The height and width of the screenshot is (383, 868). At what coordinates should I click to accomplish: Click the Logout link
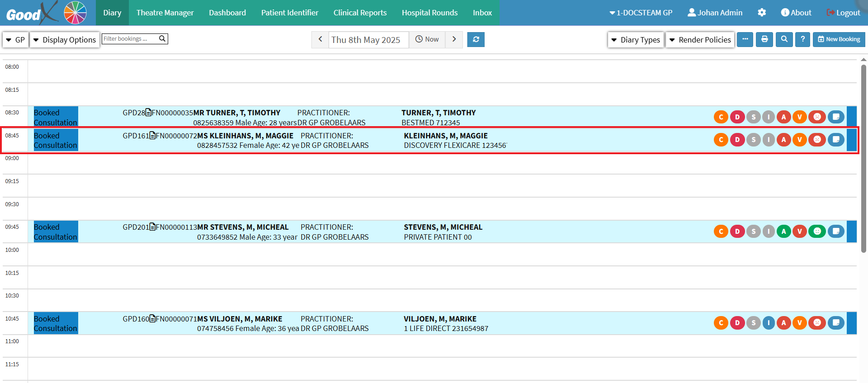click(844, 13)
